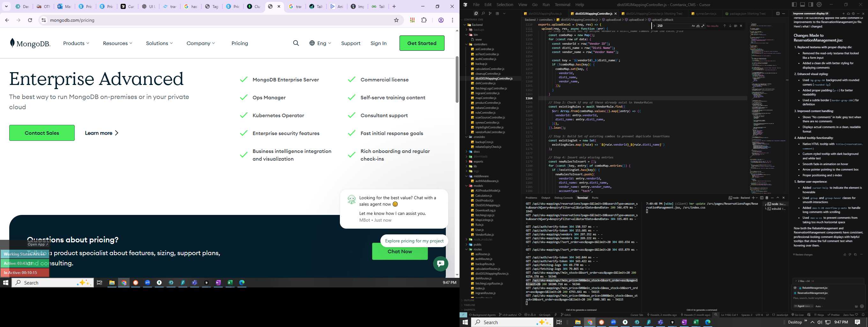
Task: Click the MongoDB leaf logo
Action: pos(30,43)
